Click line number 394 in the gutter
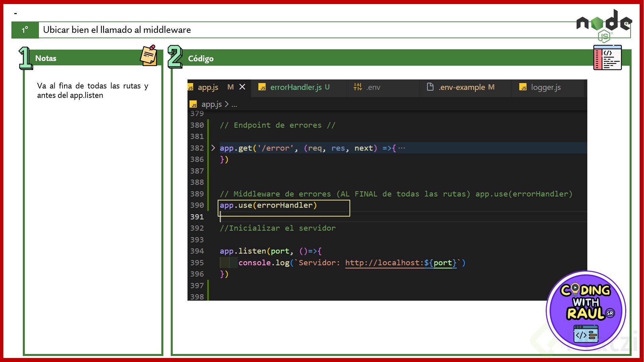The image size is (644, 362). (x=197, y=251)
